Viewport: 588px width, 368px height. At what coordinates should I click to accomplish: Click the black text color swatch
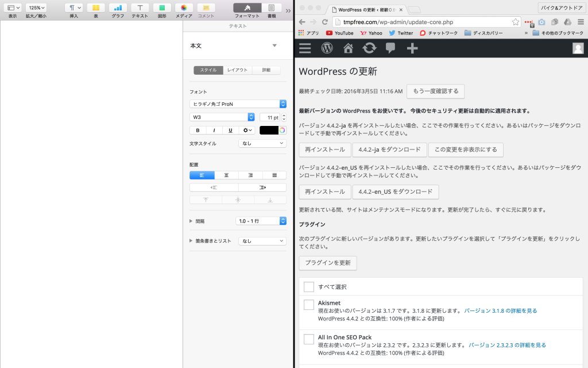[x=269, y=131]
